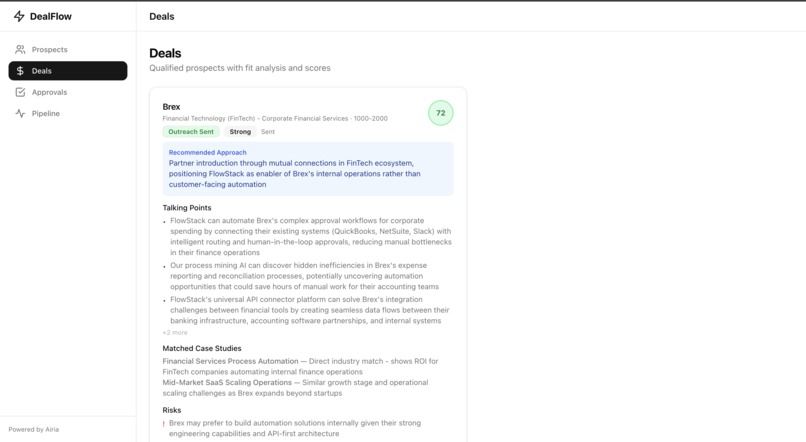Click the Matched Case Studies heading
This screenshot has height=442, width=806.
[202, 348]
